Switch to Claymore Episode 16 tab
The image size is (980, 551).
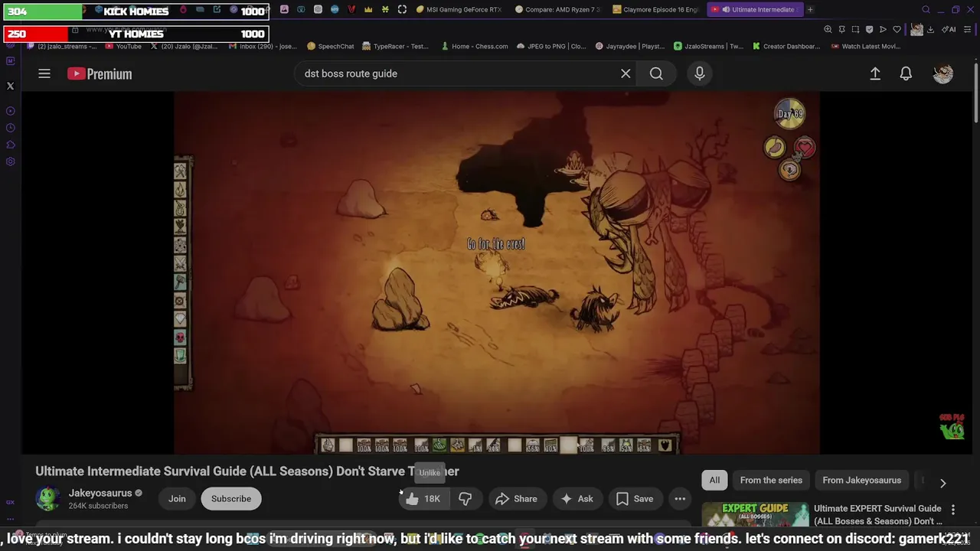click(x=655, y=10)
